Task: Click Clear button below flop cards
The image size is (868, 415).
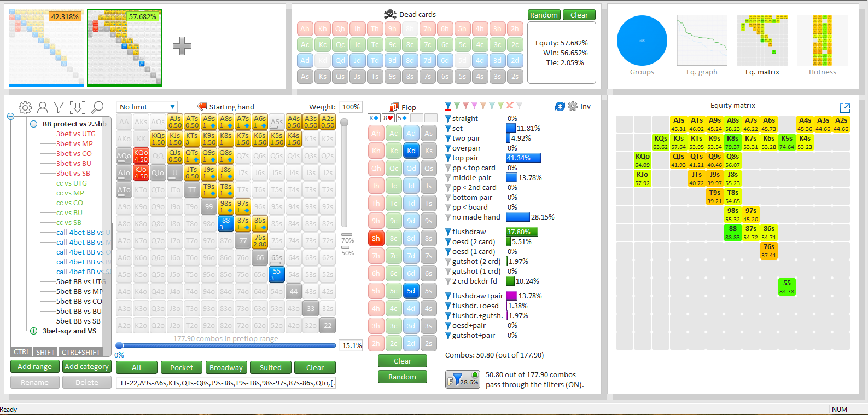Action: 403,361
